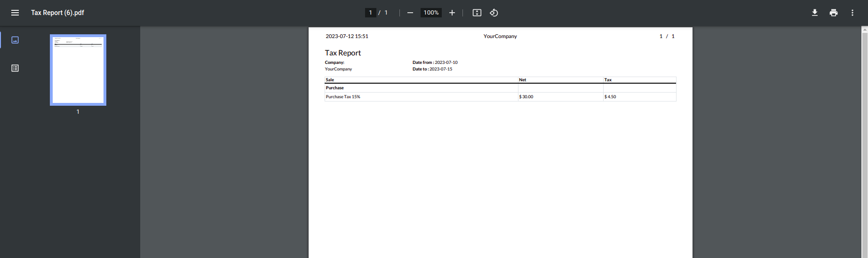Zoom in with the plus icon
Image resolution: width=868 pixels, height=258 pixels.
(x=452, y=13)
